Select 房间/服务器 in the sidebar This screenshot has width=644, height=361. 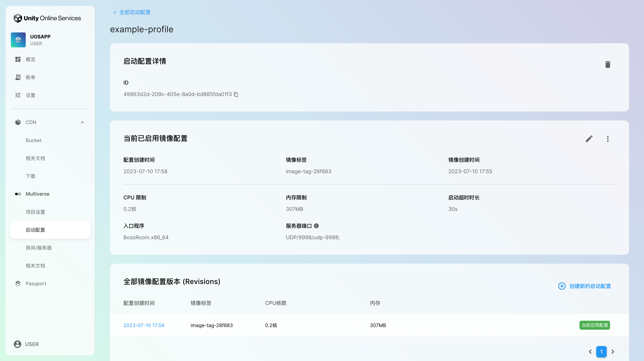38,248
